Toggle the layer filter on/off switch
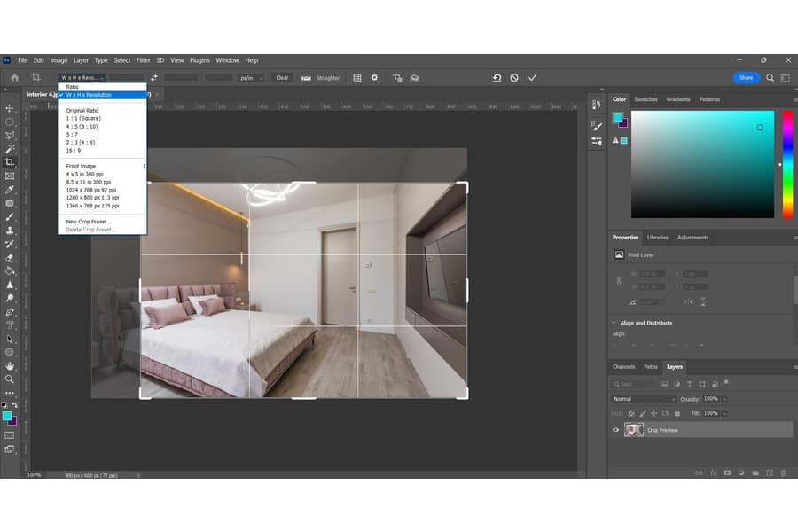 tap(727, 382)
